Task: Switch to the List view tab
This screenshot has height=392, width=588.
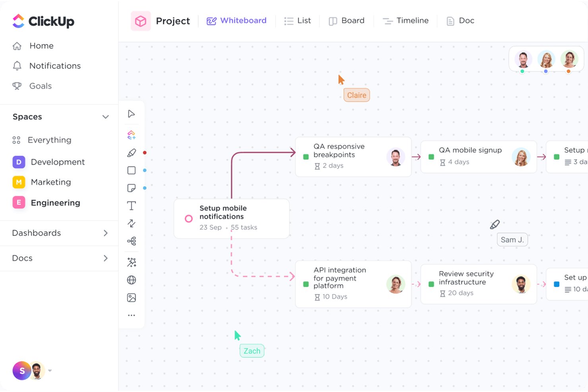Action: [x=298, y=21]
